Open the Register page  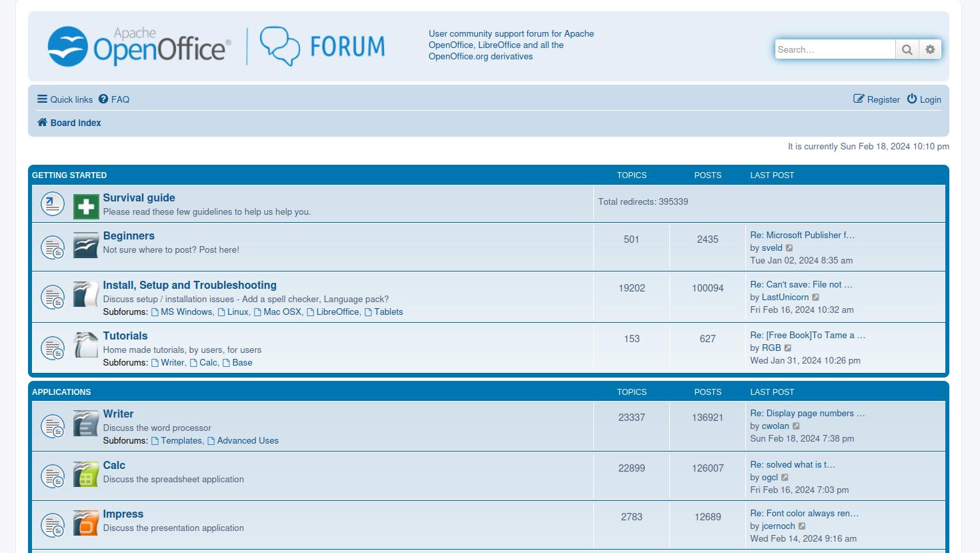click(877, 99)
